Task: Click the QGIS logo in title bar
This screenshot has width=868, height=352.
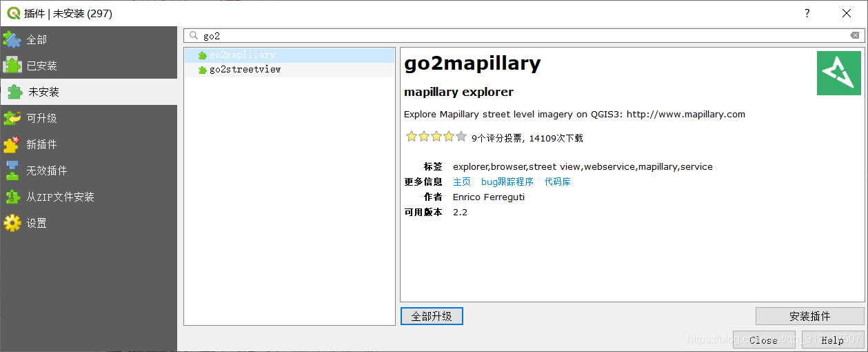Action: point(13,13)
